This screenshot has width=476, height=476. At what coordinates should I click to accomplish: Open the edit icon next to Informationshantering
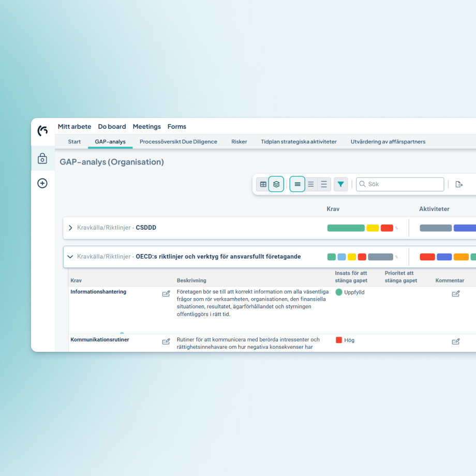pos(166,293)
